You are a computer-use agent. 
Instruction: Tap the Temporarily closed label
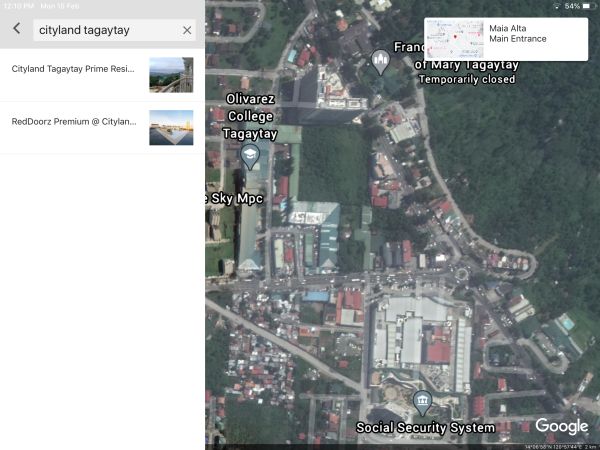click(x=467, y=79)
